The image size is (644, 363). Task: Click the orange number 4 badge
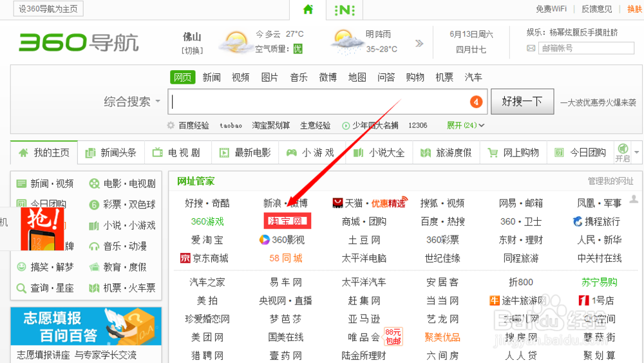(x=476, y=102)
